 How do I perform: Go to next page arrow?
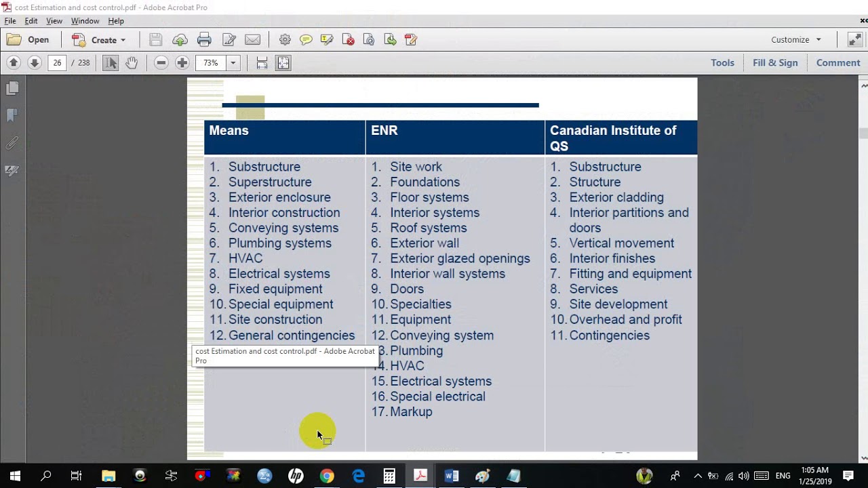coord(34,63)
